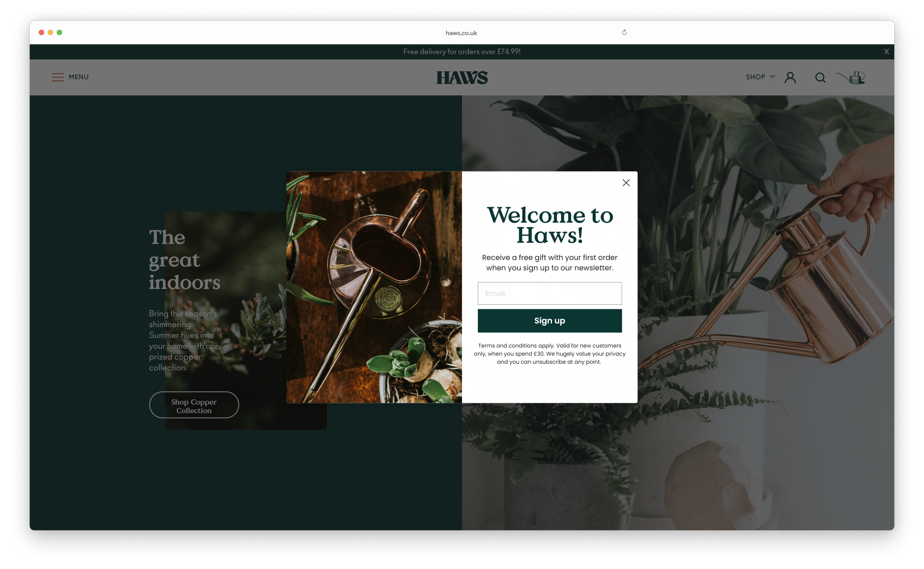Reload the page in browser bar
This screenshot has width=924, height=569.
(625, 32)
